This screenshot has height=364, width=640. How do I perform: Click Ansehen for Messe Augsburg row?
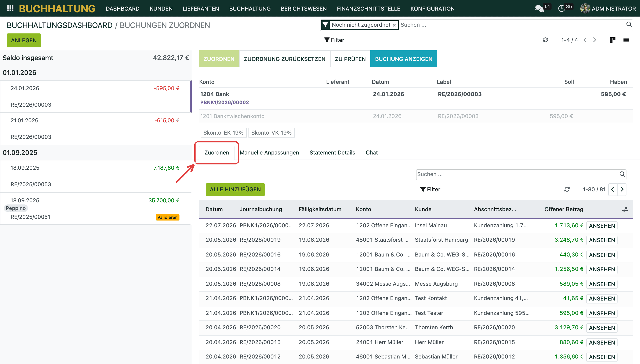click(602, 284)
